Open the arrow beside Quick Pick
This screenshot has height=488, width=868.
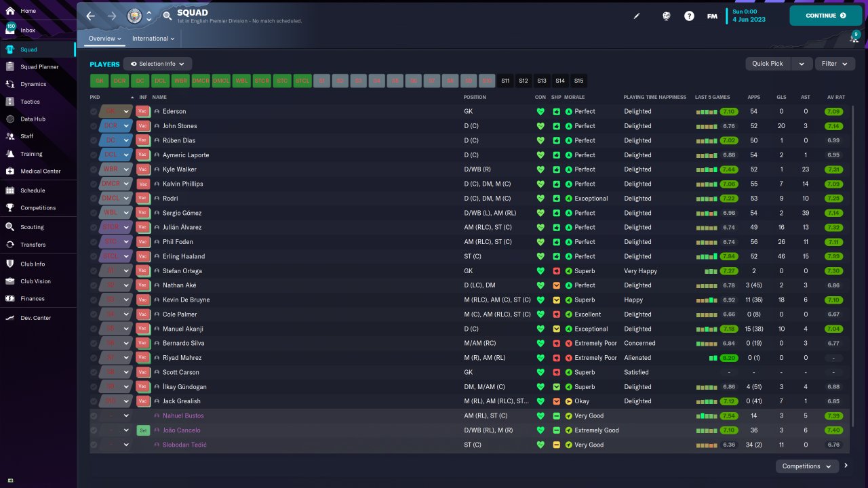click(x=802, y=64)
